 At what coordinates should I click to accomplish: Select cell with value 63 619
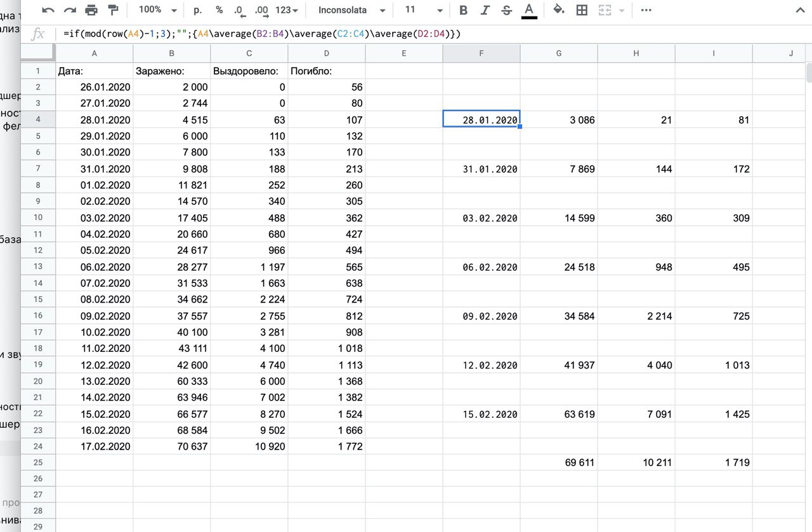[559, 414]
